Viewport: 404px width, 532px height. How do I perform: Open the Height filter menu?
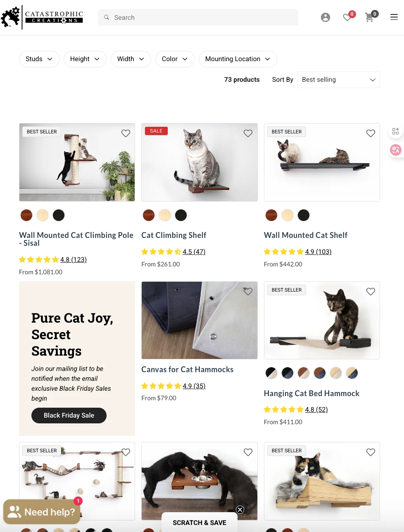(85, 59)
